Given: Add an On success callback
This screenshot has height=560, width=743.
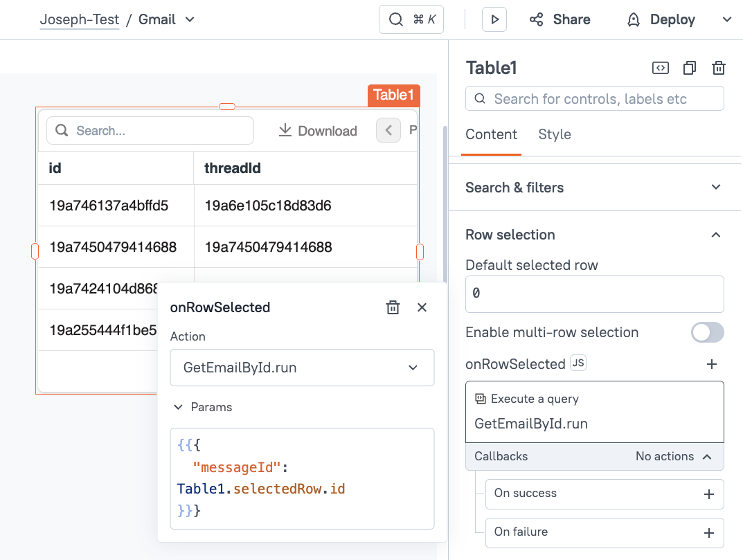Looking at the screenshot, I should (708, 494).
